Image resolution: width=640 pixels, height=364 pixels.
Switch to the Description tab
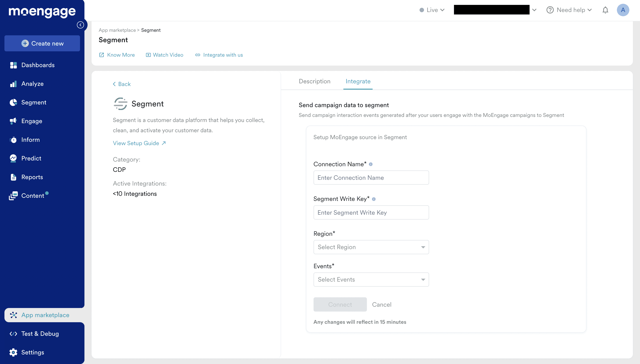point(314,81)
